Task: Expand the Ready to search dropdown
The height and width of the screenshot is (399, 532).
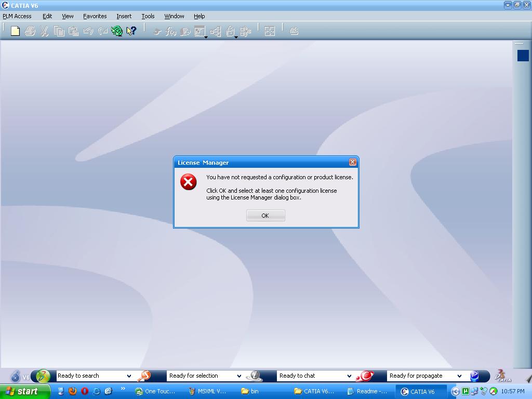Action: (x=129, y=376)
